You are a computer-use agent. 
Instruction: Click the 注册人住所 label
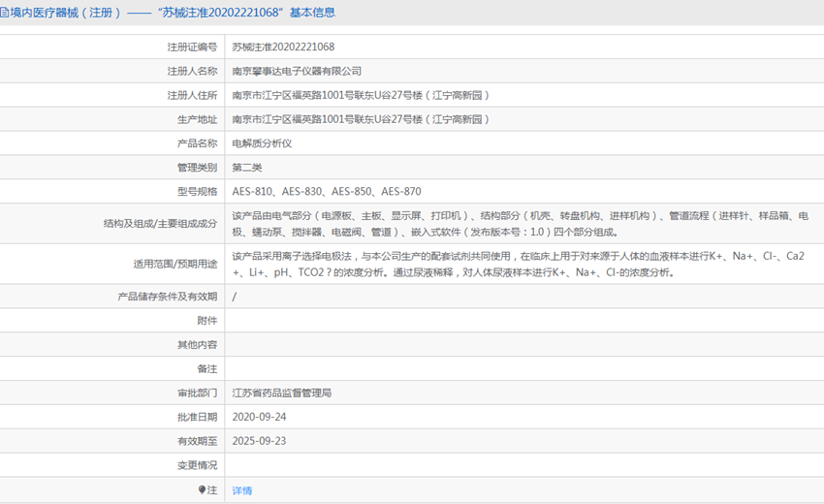(192, 96)
